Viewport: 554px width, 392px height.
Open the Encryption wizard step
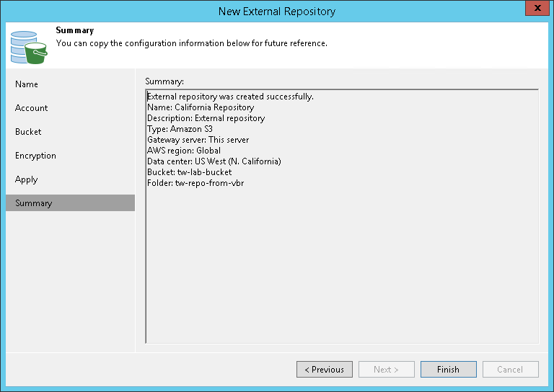pyautogui.click(x=35, y=156)
